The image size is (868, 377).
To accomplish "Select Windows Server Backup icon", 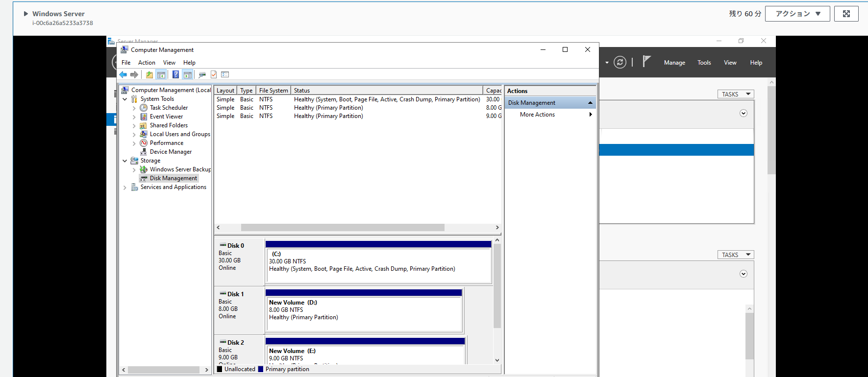I will click(x=144, y=169).
